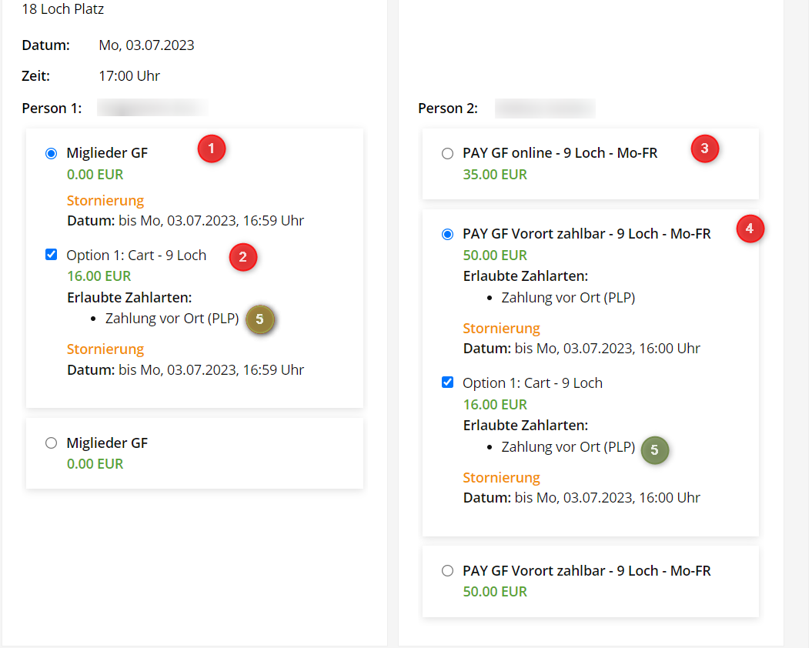Click Person 1's brown marker numbered 5
The height and width of the screenshot is (648, 812).
[260, 319]
